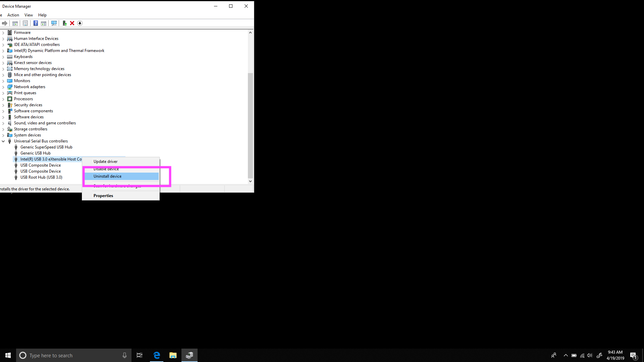Click the View menu in Device Manager
Screen dimensions: 644x362
click(x=28, y=15)
